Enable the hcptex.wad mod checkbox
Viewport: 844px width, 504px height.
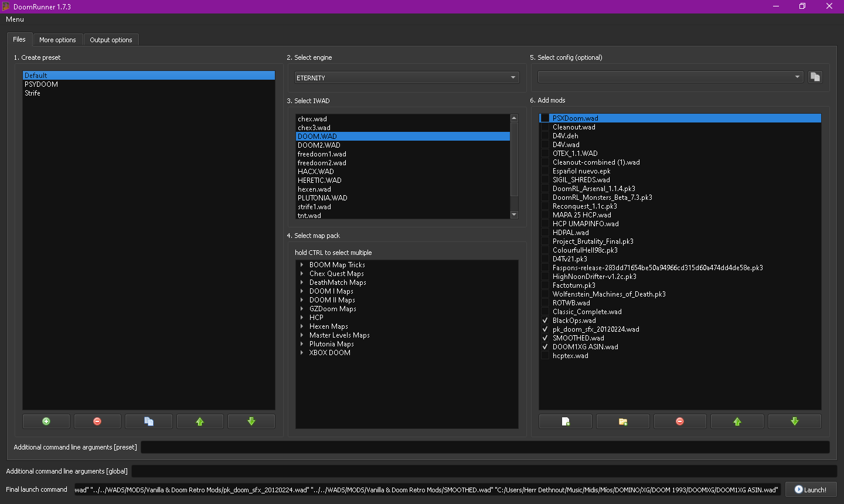[545, 356]
